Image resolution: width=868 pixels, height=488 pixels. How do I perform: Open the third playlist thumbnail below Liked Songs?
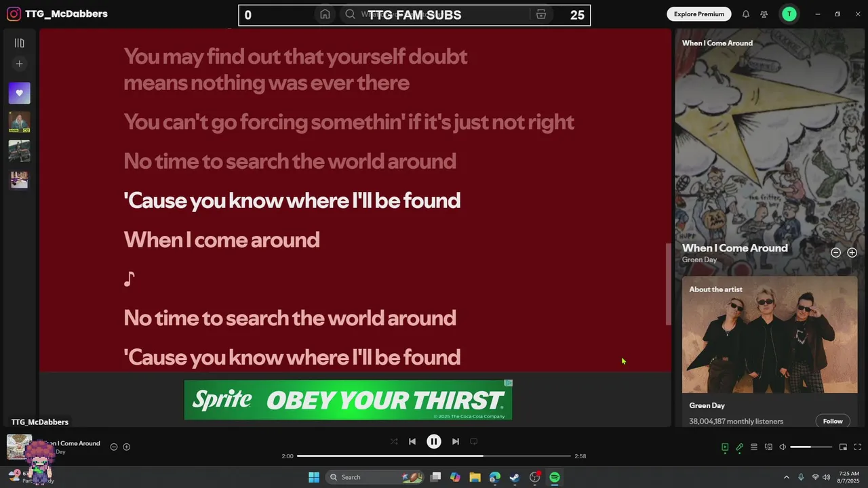(x=19, y=180)
